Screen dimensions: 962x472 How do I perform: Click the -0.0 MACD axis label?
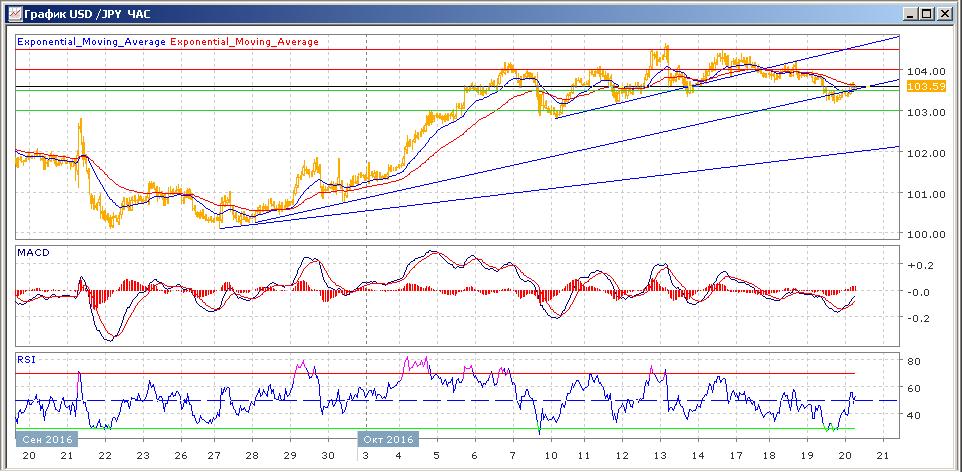(920, 292)
